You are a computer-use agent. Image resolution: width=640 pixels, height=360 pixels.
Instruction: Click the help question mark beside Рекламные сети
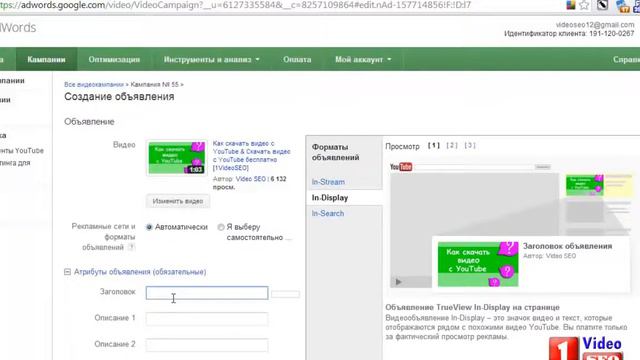[x=131, y=247]
